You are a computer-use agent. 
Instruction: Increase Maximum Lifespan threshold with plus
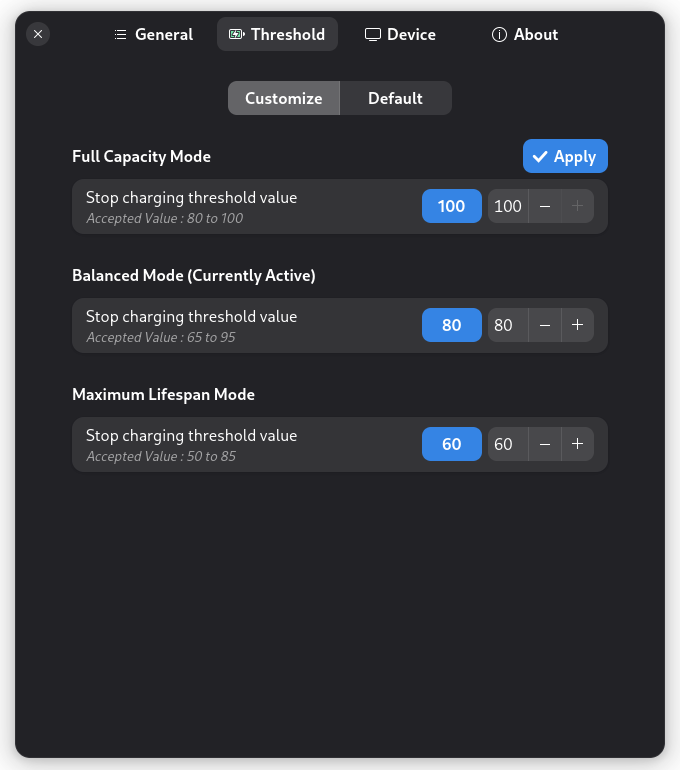pos(577,444)
